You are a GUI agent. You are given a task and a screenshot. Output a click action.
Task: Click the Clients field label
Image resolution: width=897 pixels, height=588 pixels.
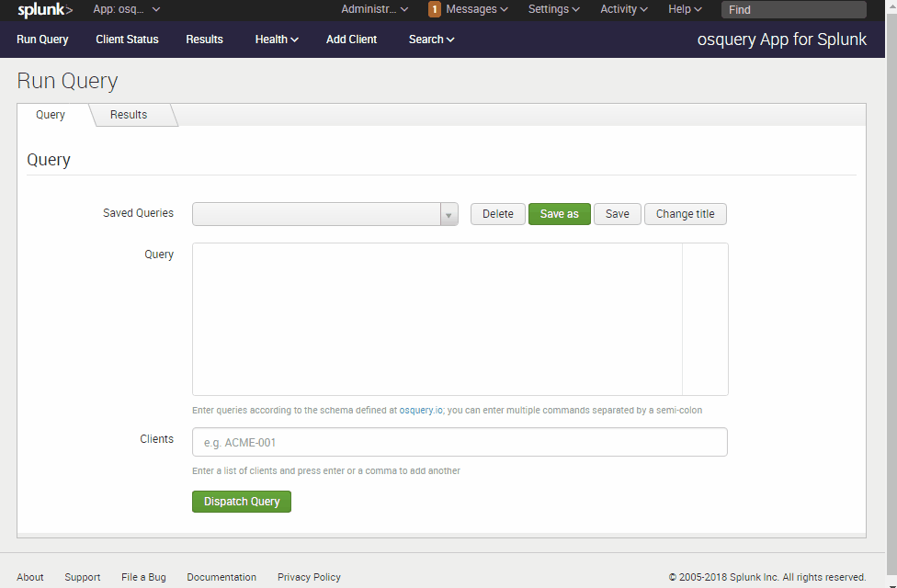pyautogui.click(x=157, y=439)
